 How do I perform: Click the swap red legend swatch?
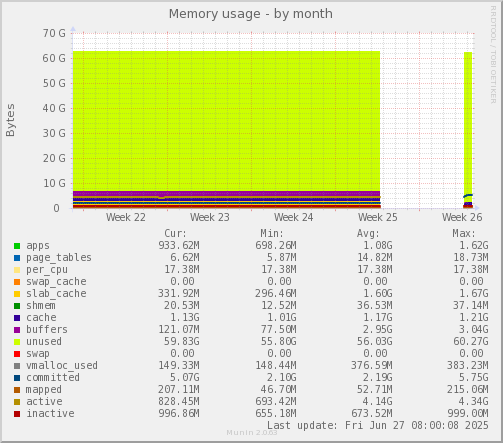tap(17, 354)
